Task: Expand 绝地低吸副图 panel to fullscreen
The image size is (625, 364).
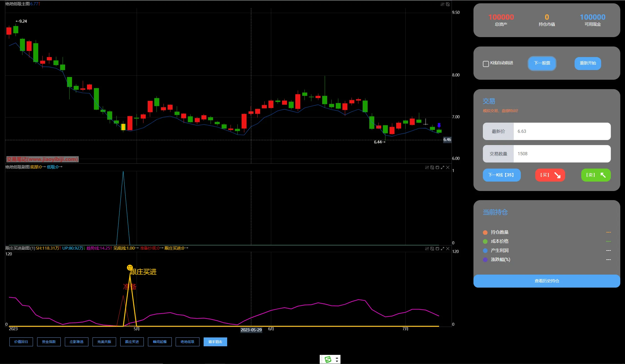Action: pos(442,167)
